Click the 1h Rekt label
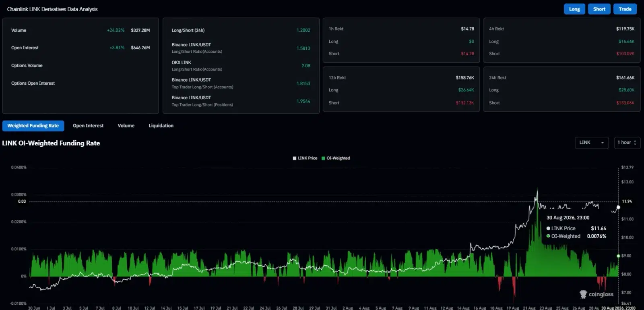644x310 pixels. click(x=336, y=29)
